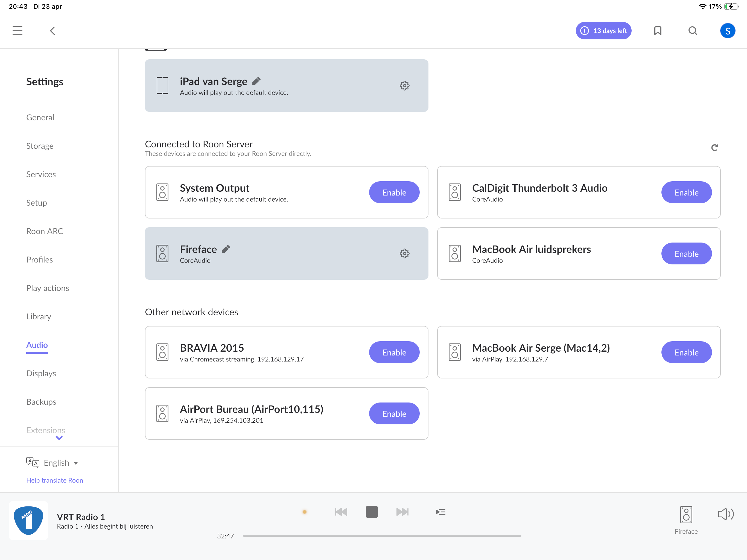Enable MacBook Air luidsprekers
This screenshot has height=560, width=747.
coord(687,254)
